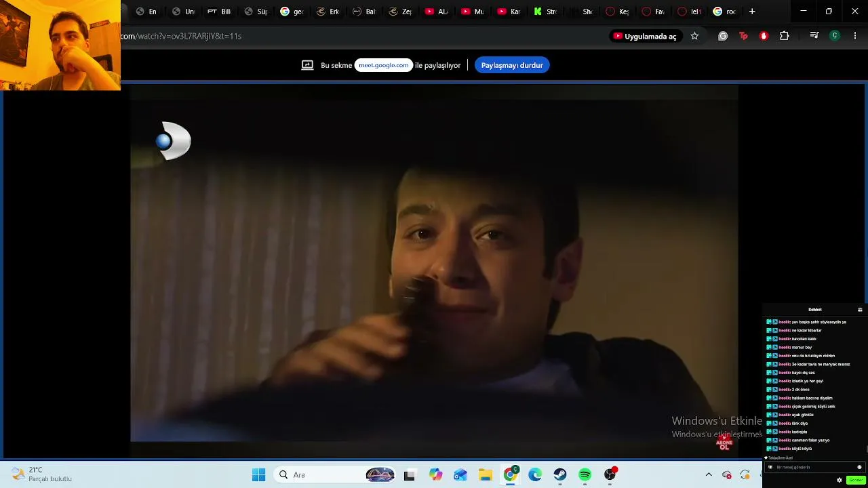868x488 pixels.
Task: Click the 'Sohbet' chat panel heading
Action: [x=815, y=310]
